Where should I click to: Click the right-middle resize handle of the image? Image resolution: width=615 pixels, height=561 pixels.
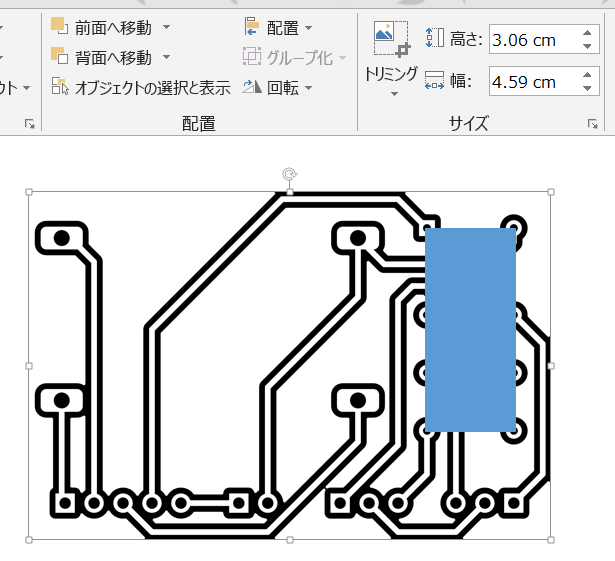click(x=551, y=366)
